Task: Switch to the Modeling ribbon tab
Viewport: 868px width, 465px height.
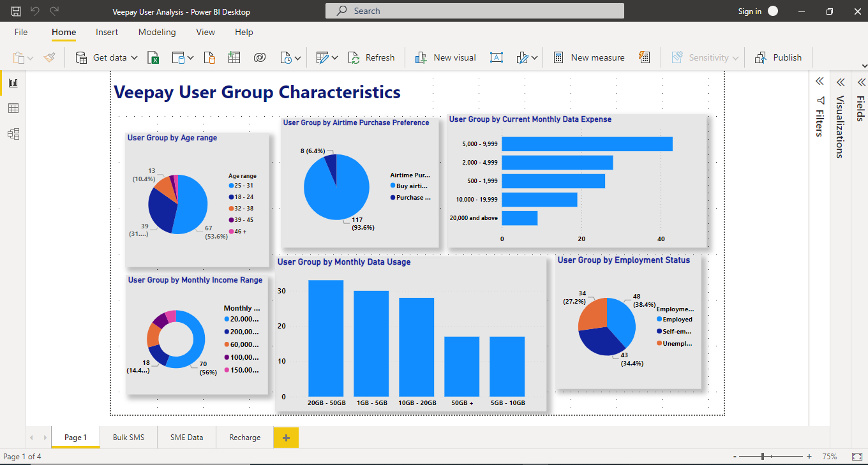Action: click(x=157, y=32)
